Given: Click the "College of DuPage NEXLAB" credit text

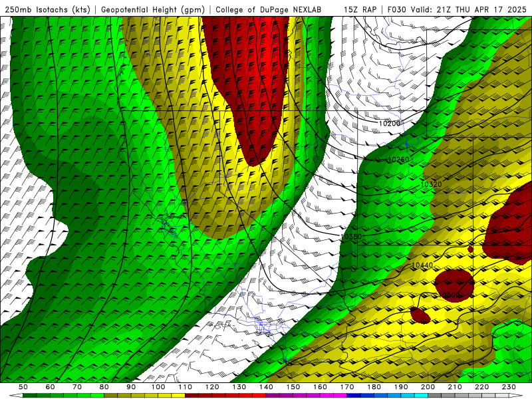Looking at the screenshot, I should pos(269,9).
